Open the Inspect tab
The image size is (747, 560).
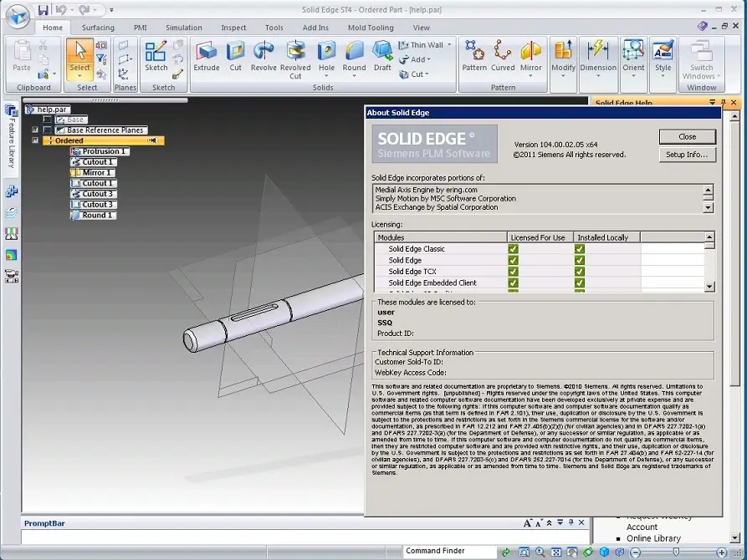coord(233,28)
